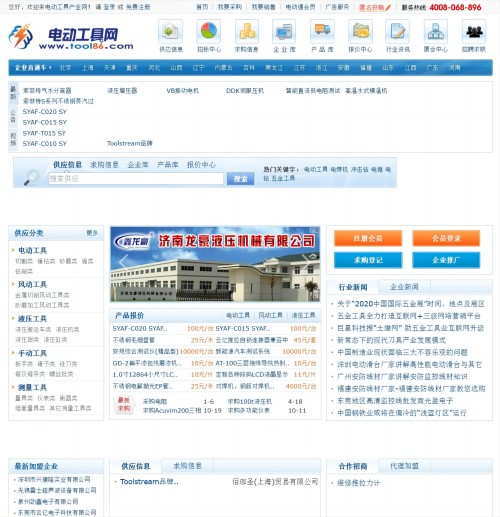Open the 展会中心 icon
The height and width of the screenshot is (517, 500).
(x=436, y=32)
